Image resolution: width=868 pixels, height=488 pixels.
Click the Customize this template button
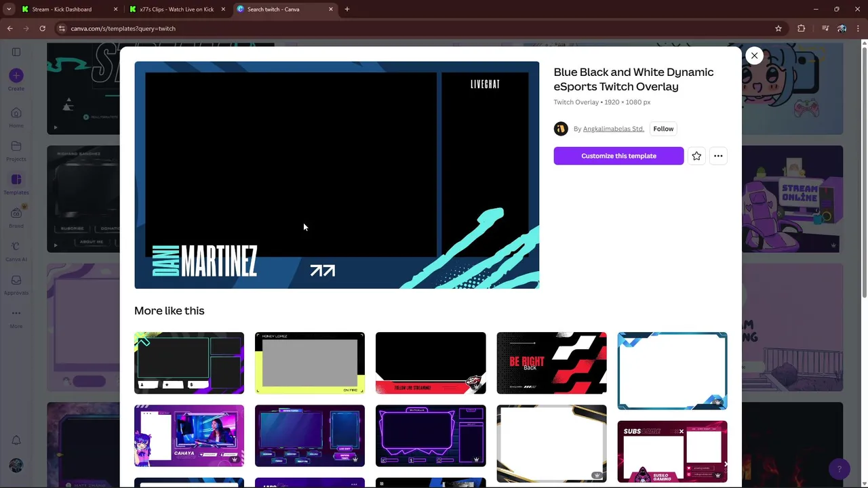[618, 156]
